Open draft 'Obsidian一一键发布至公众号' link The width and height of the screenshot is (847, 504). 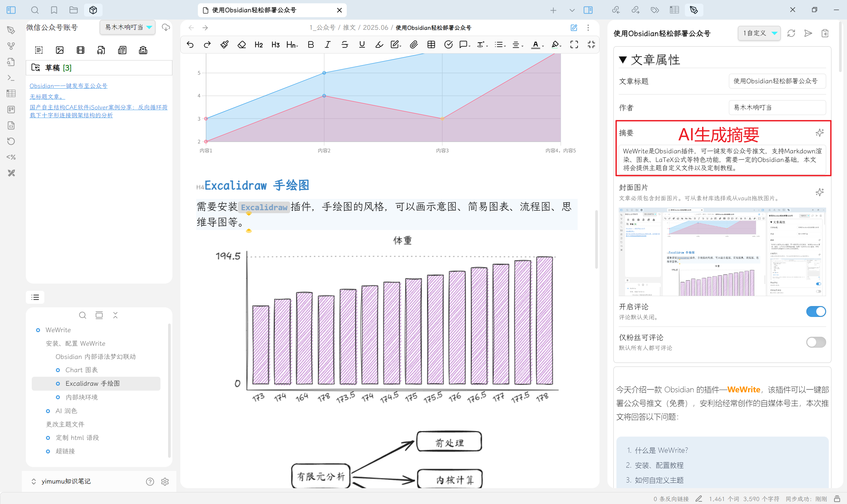pyautogui.click(x=68, y=86)
